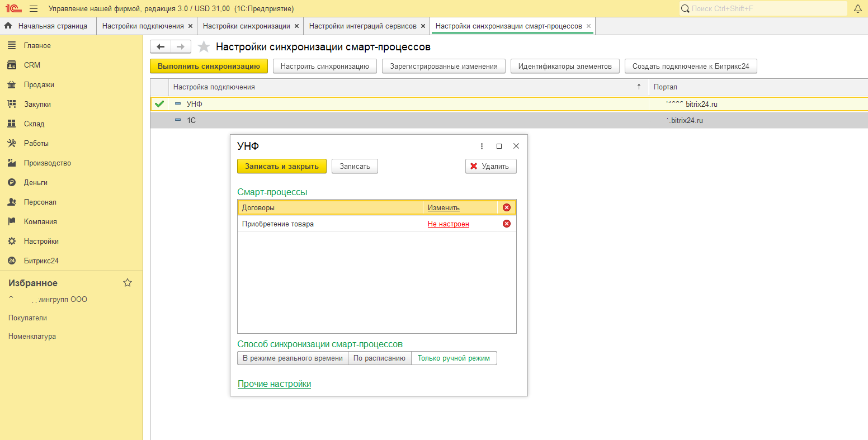Expand Прочие настройки section
Image resolution: width=868 pixels, height=440 pixels.
pyautogui.click(x=274, y=384)
